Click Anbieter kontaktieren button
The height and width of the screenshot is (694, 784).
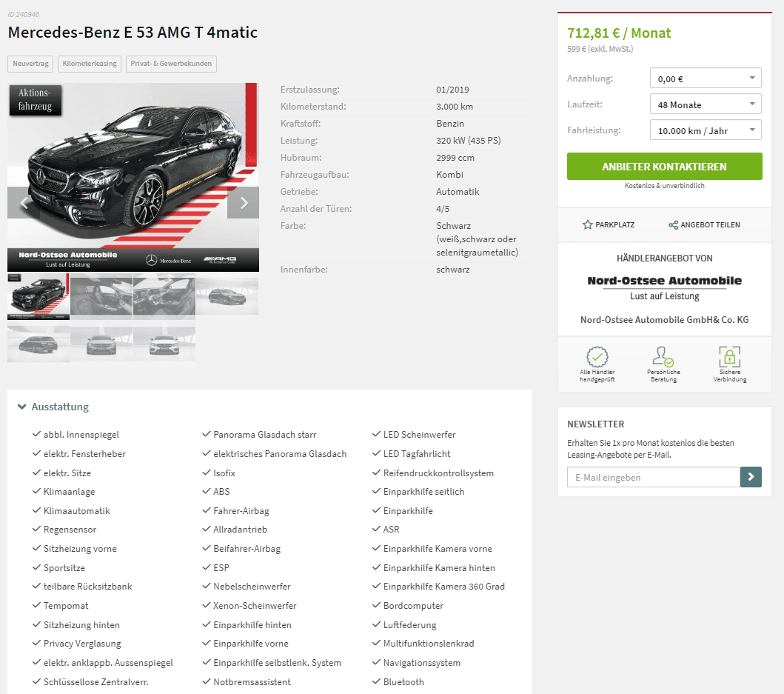665,166
